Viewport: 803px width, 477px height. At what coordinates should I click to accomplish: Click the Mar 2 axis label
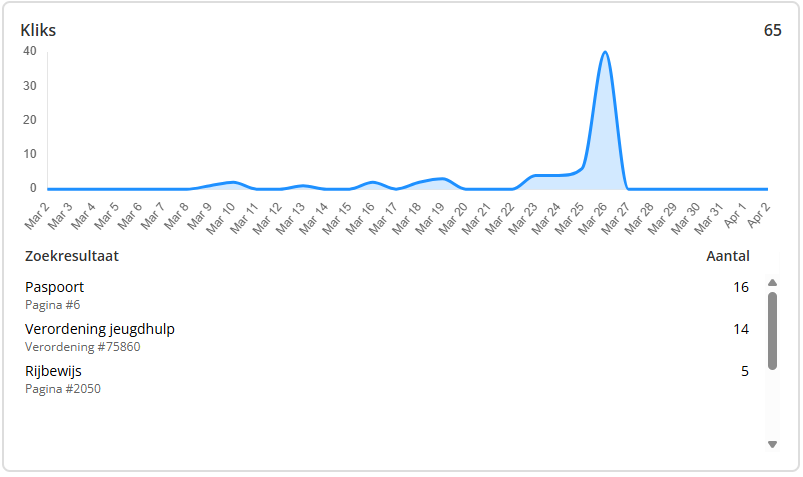click(37, 215)
